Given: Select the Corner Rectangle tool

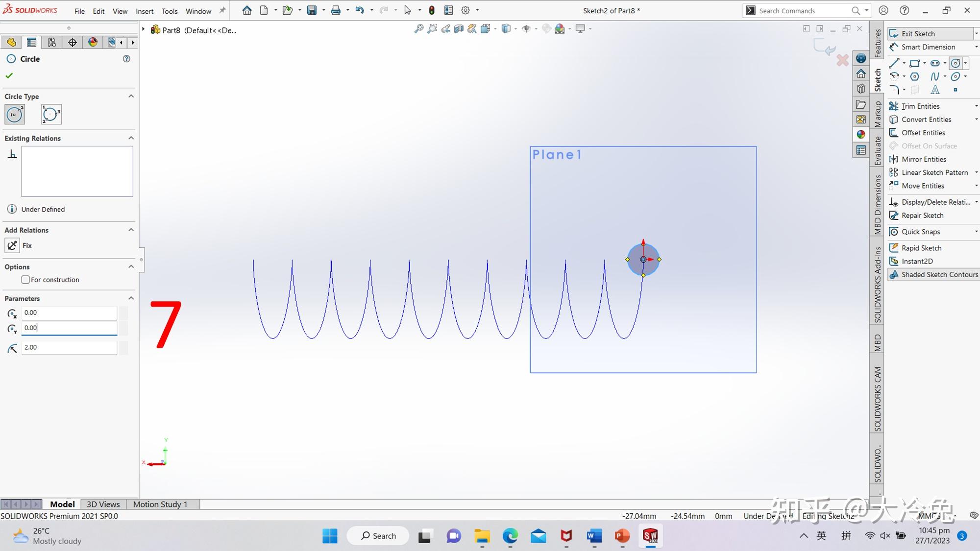Looking at the screenshot, I should coord(914,63).
